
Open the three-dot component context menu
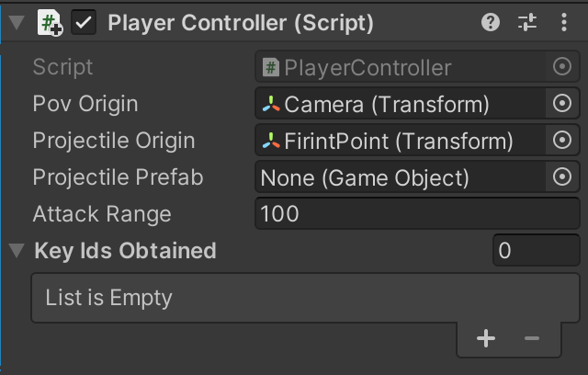pyautogui.click(x=562, y=24)
